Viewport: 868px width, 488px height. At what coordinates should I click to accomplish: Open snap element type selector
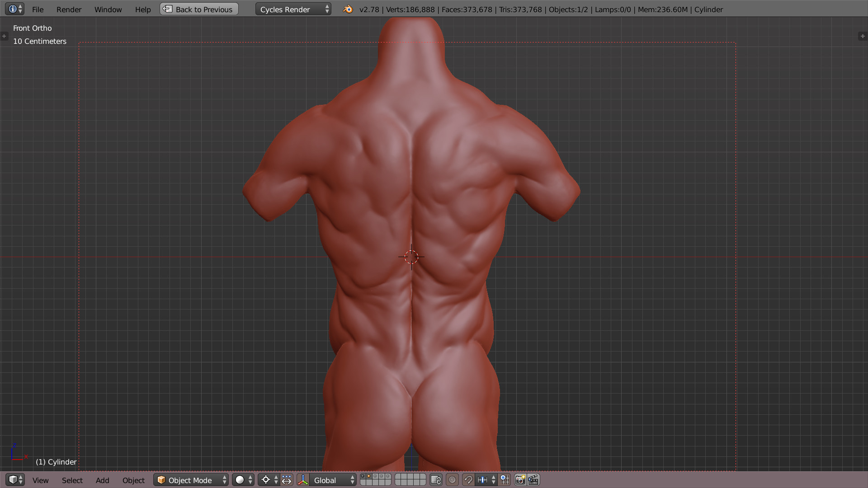point(486,480)
